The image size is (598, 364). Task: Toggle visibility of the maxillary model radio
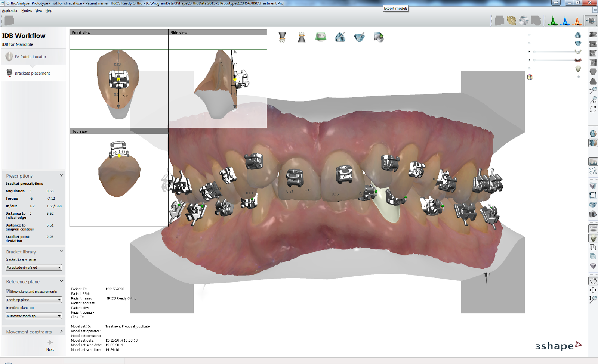click(x=529, y=34)
